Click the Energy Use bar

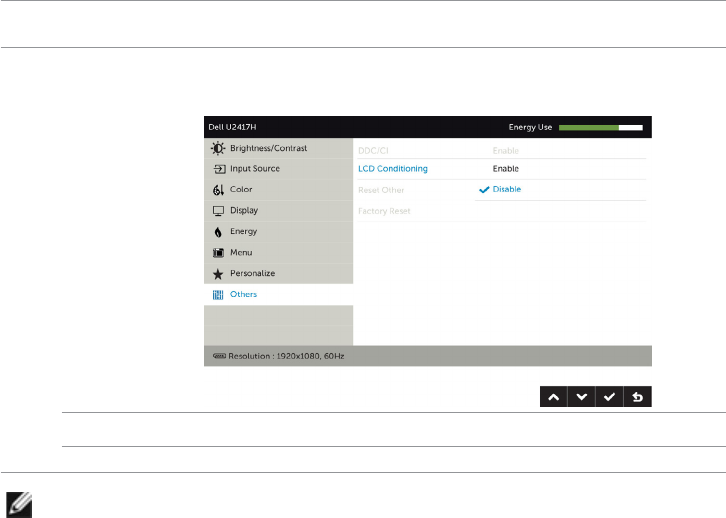click(x=601, y=128)
